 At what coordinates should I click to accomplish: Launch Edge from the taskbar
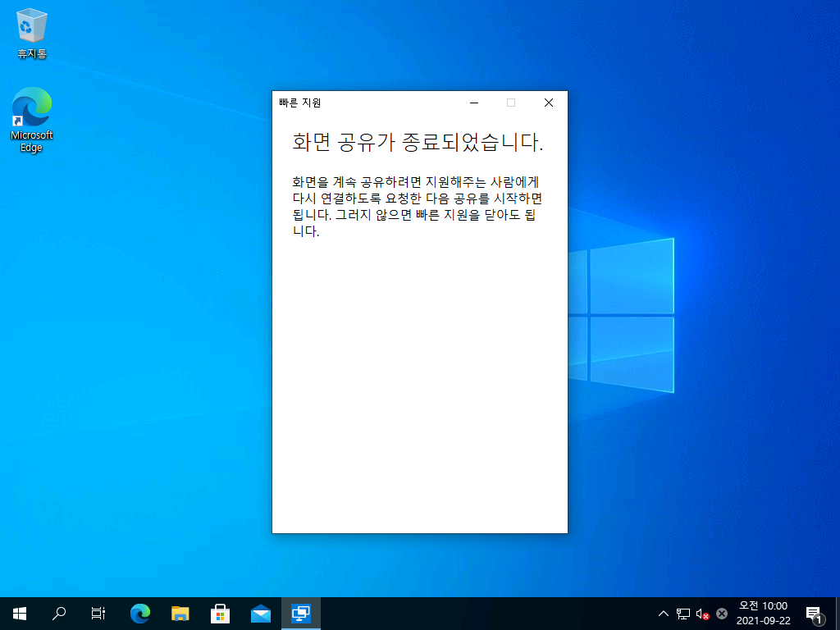click(x=140, y=614)
